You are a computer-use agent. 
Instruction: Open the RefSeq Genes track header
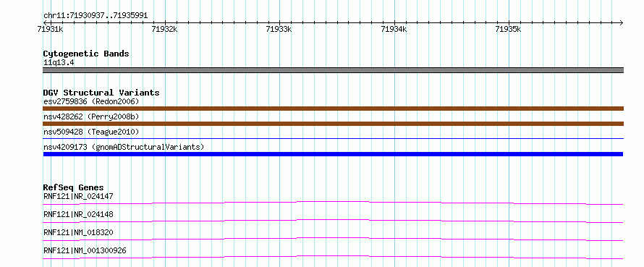74,187
